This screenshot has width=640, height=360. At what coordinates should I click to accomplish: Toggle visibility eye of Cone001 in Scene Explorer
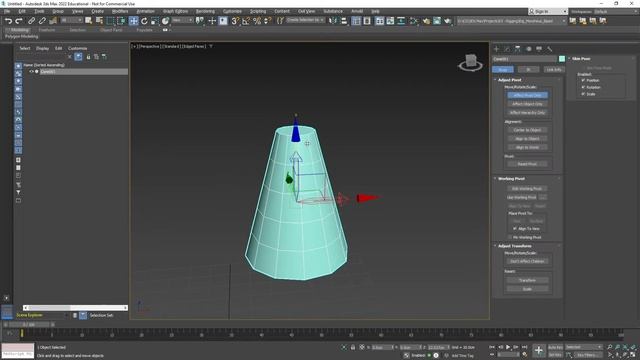click(x=31, y=71)
